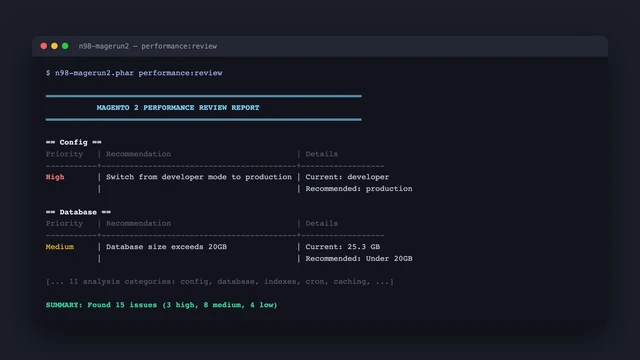Click the yellow minimize window button
The width and height of the screenshot is (640, 360).
click(54, 46)
